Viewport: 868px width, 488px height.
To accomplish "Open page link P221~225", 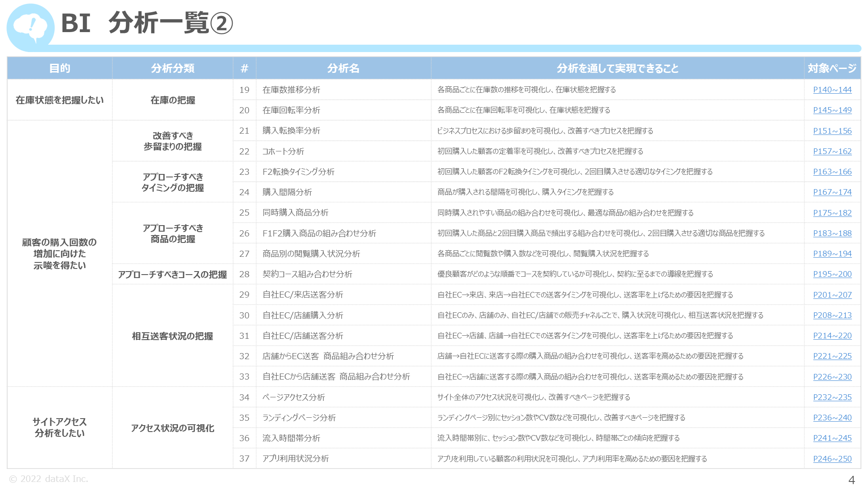I will [832, 356].
